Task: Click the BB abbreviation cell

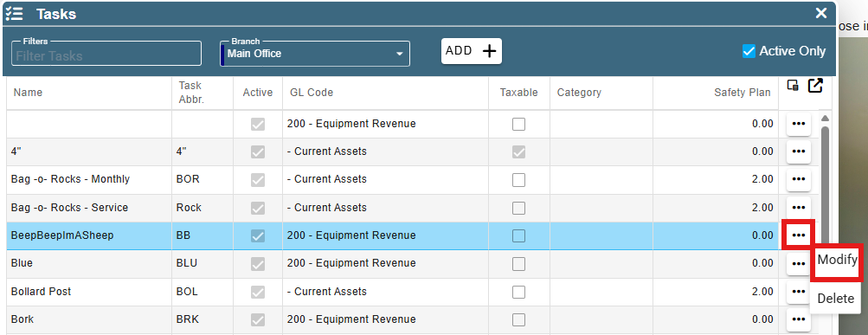Action: point(203,235)
